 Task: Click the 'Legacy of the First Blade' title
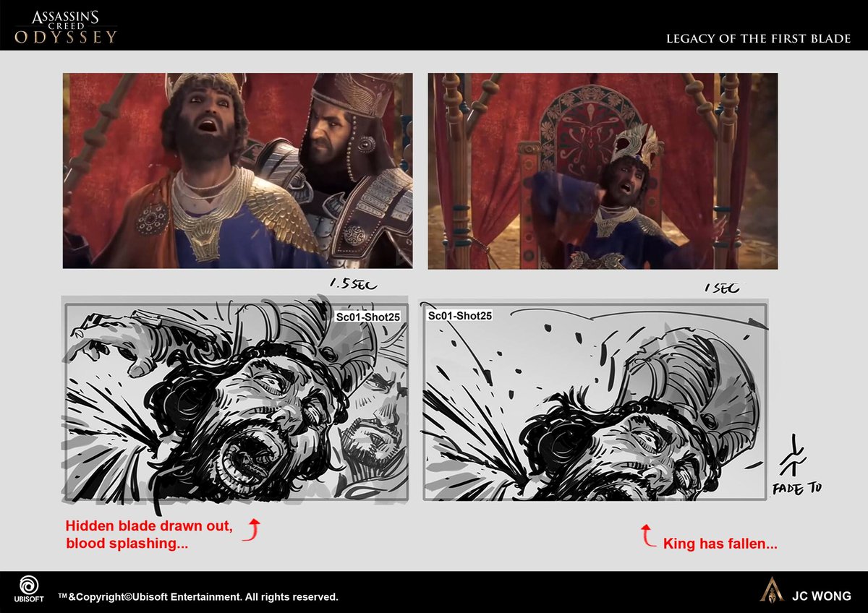pyautogui.click(x=758, y=38)
